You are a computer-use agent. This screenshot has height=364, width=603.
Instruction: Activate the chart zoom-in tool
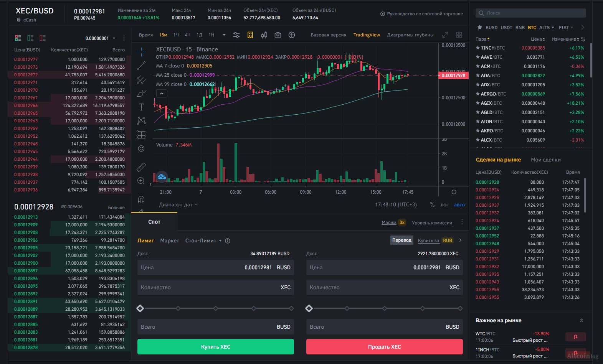pyautogui.click(x=141, y=181)
